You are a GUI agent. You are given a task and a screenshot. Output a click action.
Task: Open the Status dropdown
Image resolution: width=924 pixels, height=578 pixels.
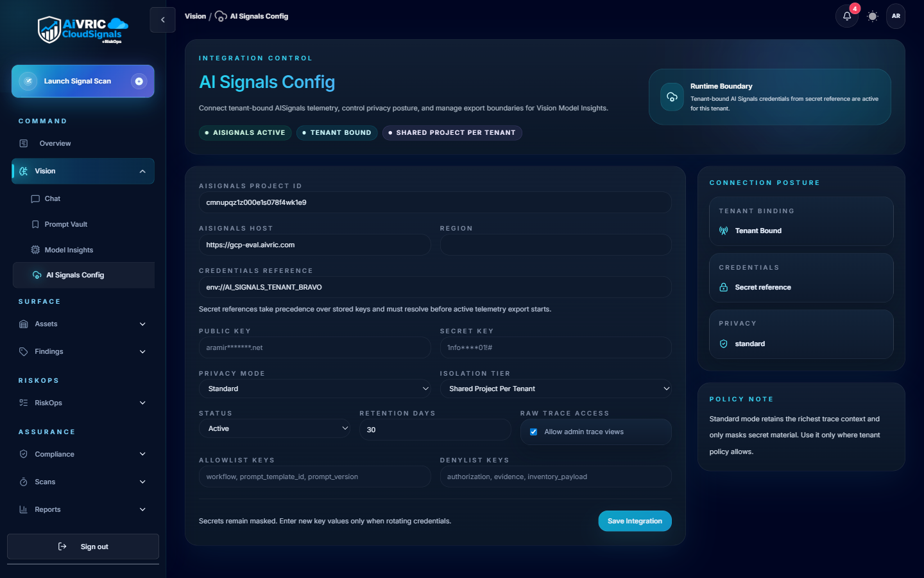[x=275, y=428]
